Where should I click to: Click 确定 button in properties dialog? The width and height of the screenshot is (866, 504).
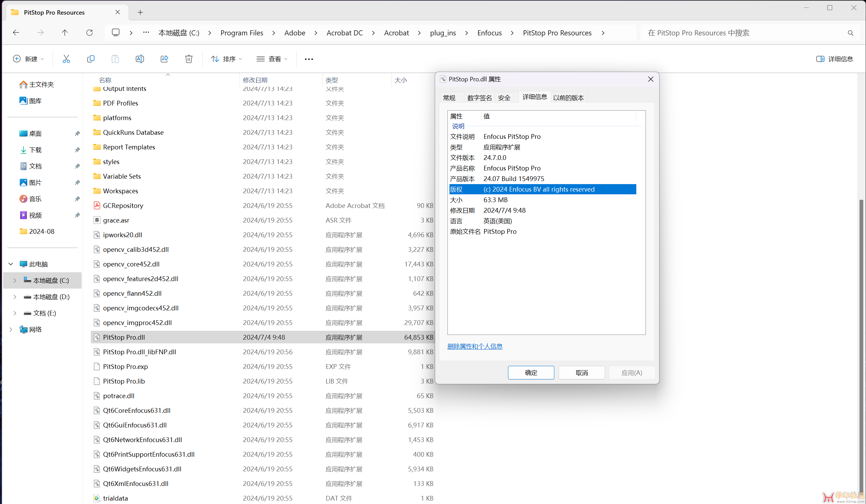point(530,373)
